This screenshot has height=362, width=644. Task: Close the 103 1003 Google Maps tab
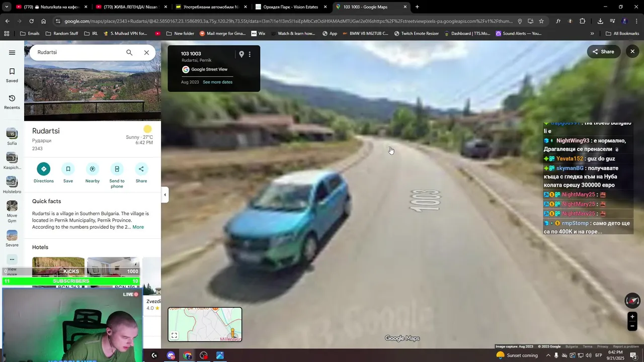(405, 7)
